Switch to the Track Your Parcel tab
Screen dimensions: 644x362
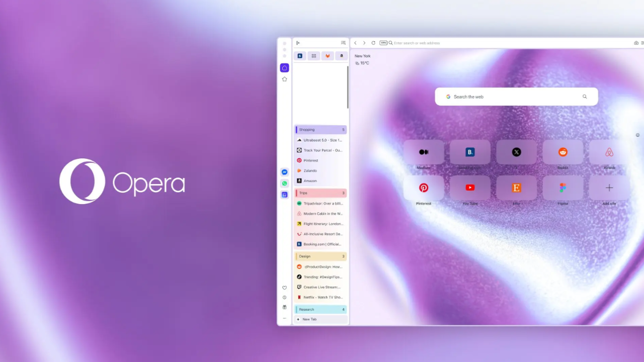click(320, 150)
